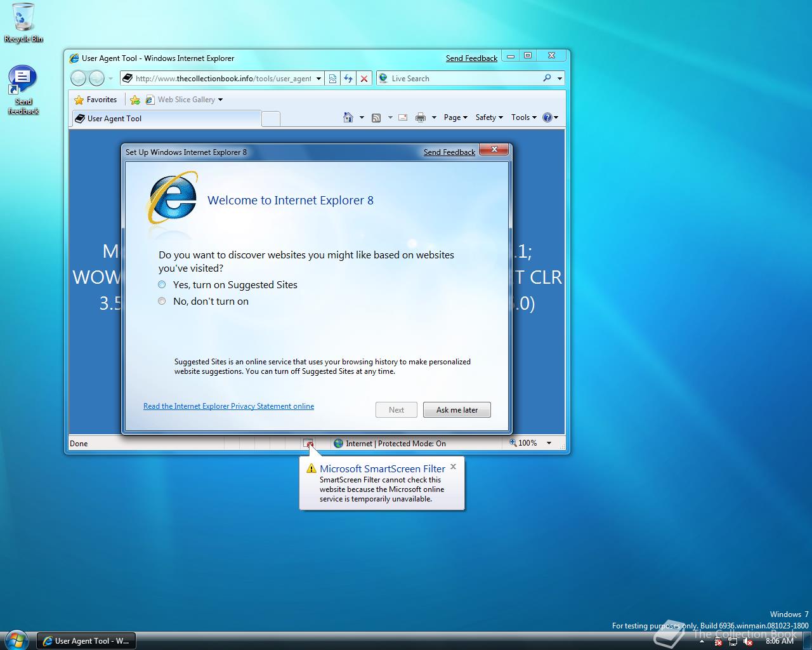Expand the Print options dropdown arrow
This screenshot has height=650, width=812.
(x=434, y=117)
